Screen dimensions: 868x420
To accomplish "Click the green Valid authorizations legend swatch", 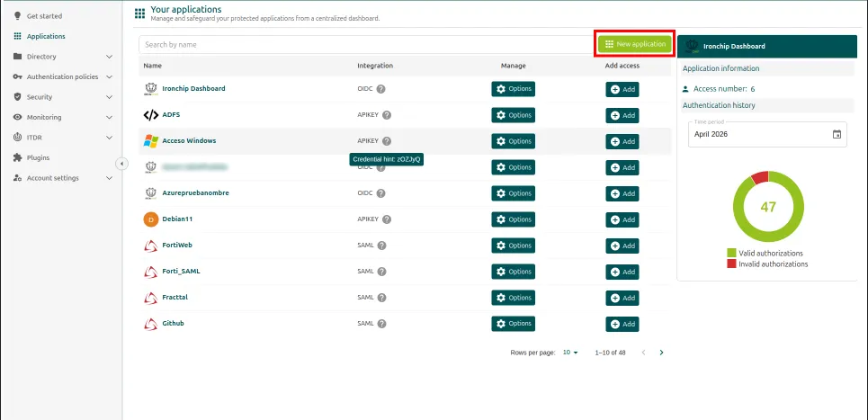I will (x=732, y=253).
